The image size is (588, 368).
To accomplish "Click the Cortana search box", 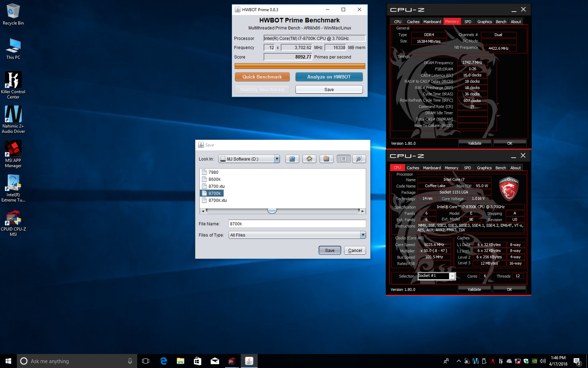I will [77, 361].
